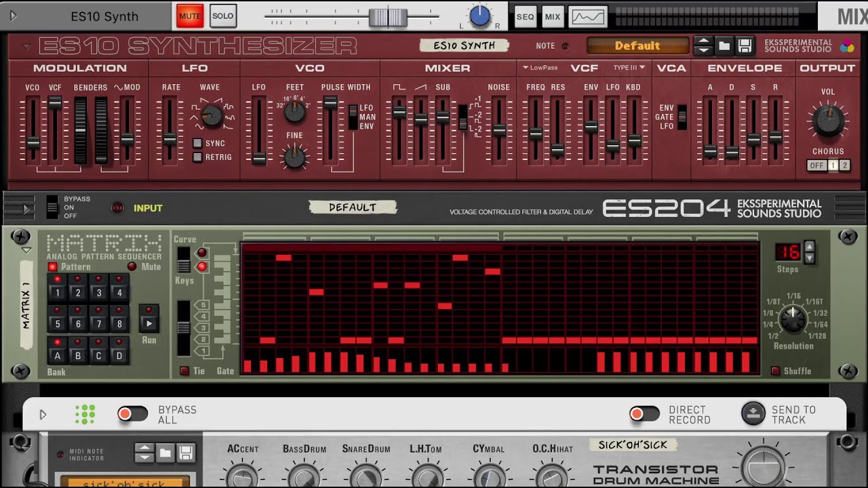Click the VCO FEET knob
The image size is (868, 488).
point(294,111)
